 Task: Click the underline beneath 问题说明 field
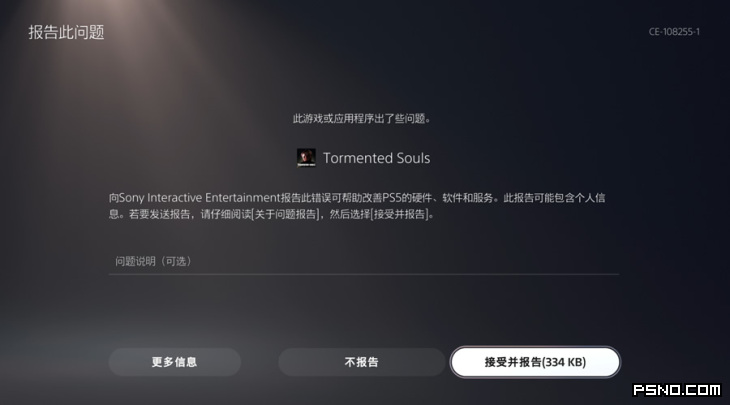[x=364, y=275]
